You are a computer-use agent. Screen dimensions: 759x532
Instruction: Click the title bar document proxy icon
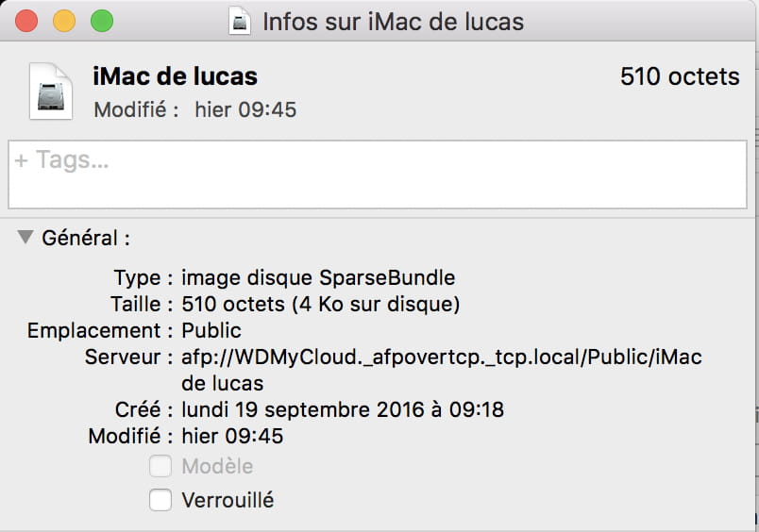pos(240,22)
